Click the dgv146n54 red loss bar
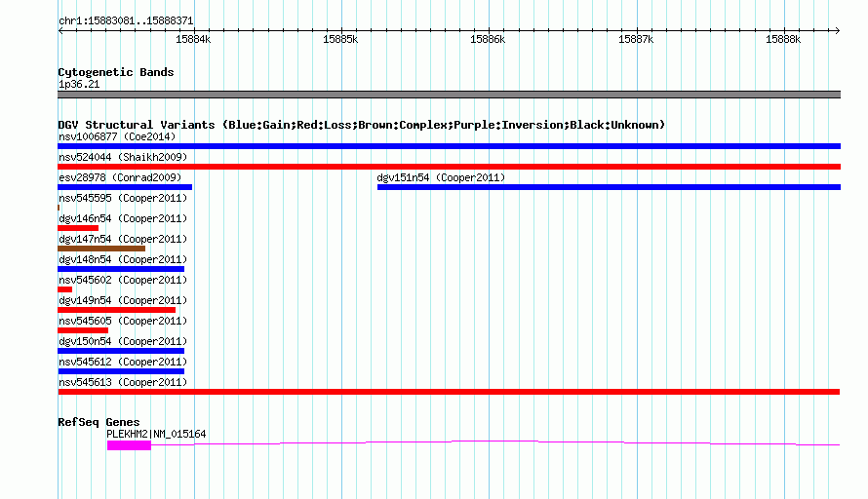Image resolution: width=868 pixels, height=499 pixels. click(78, 228)
